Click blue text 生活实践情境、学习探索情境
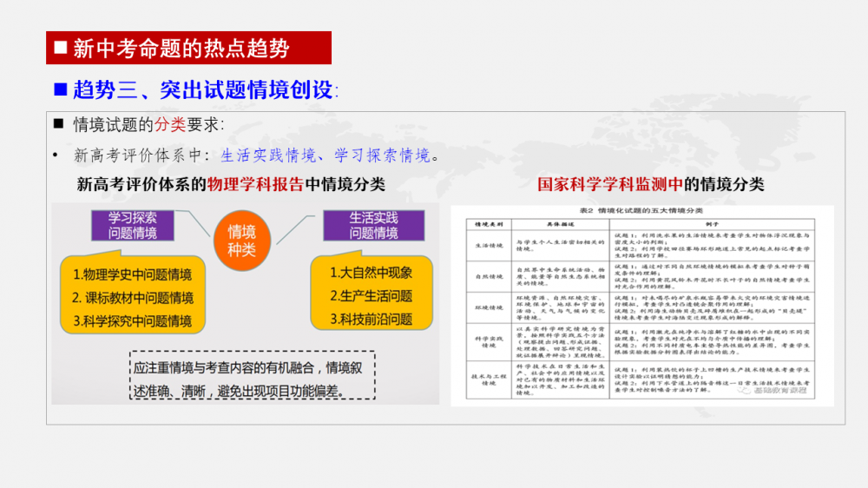 (x=325, y=155)
